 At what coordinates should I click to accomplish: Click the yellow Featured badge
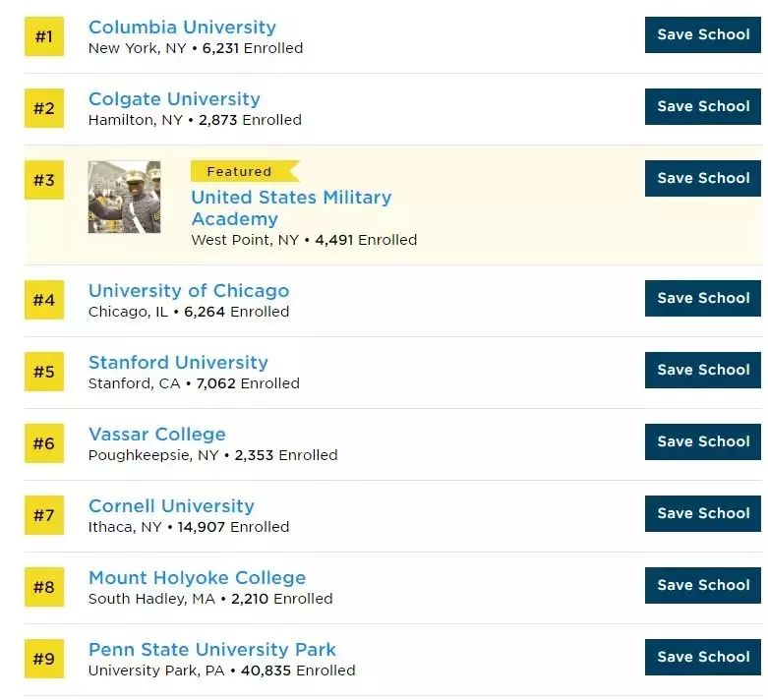[x=240, y=171]
